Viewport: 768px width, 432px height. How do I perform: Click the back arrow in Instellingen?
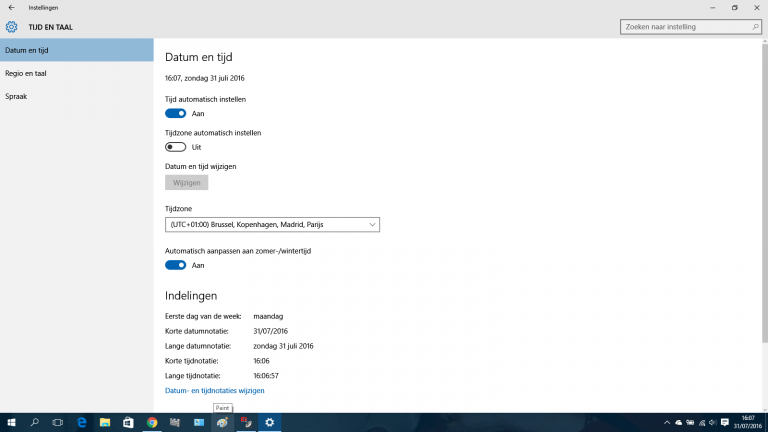[10, 7]
